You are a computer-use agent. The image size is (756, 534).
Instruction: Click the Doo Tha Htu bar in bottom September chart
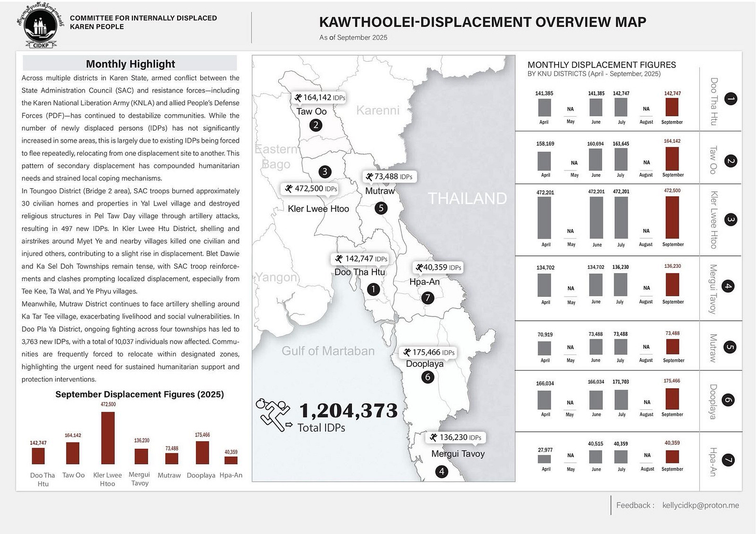coord(38,456)
